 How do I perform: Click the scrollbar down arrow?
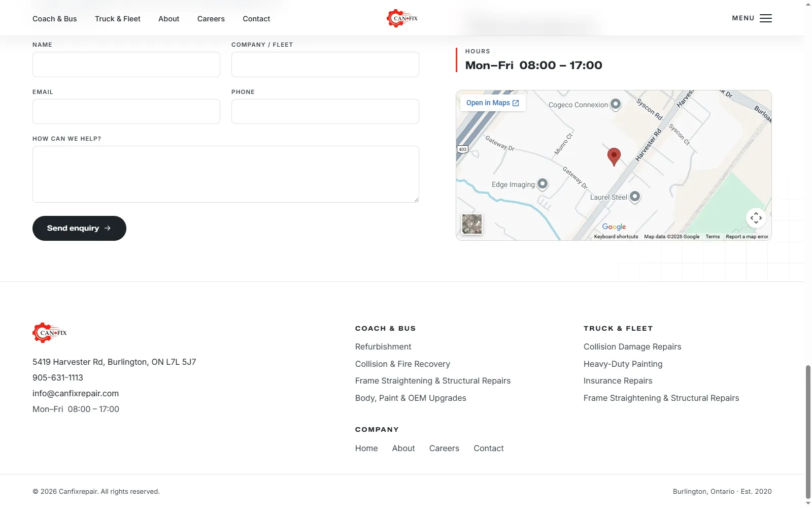pyautogui.click(x=808, y=503)
